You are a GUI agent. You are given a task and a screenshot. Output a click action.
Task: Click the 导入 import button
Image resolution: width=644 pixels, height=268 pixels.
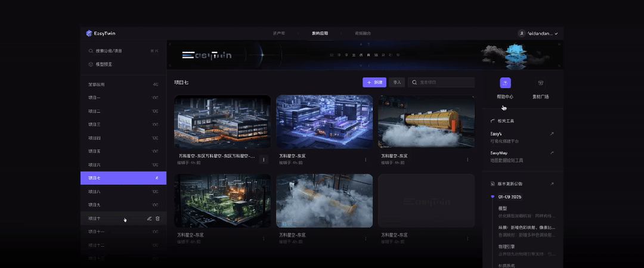coord(397,83)
